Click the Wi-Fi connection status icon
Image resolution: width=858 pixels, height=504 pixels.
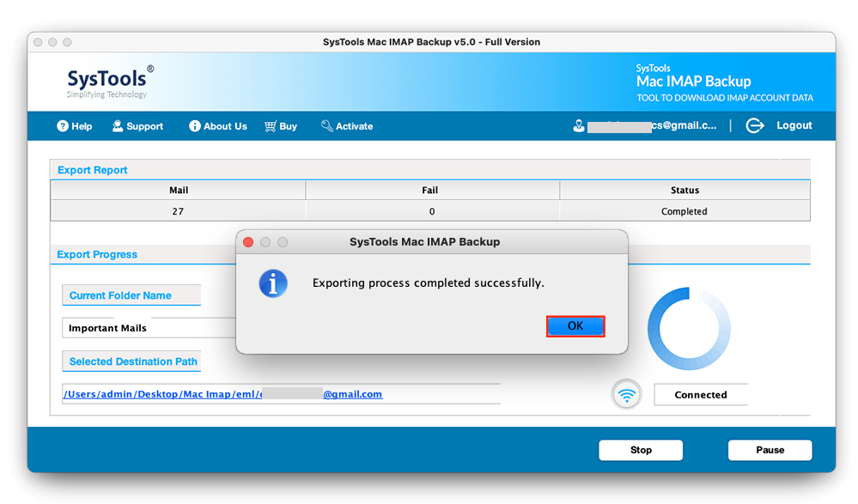coord(626,395)
